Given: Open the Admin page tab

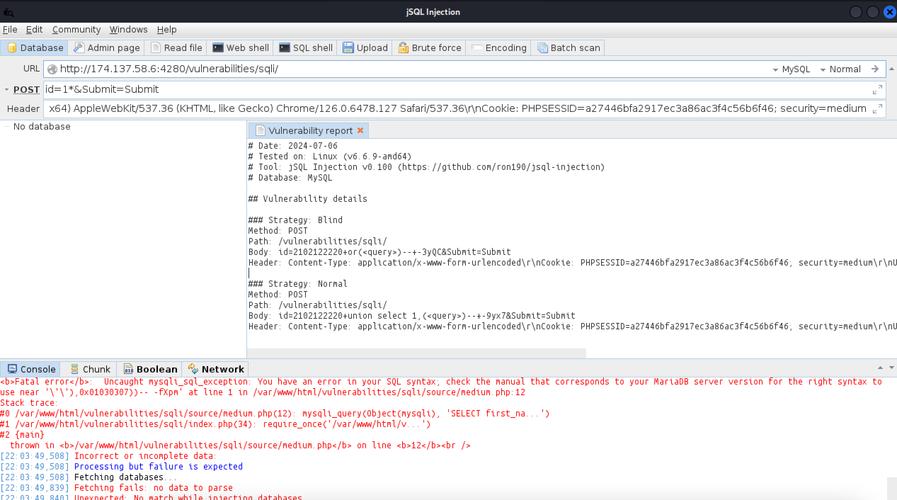Looking at the screenshot, I should (x=107, y=48).
